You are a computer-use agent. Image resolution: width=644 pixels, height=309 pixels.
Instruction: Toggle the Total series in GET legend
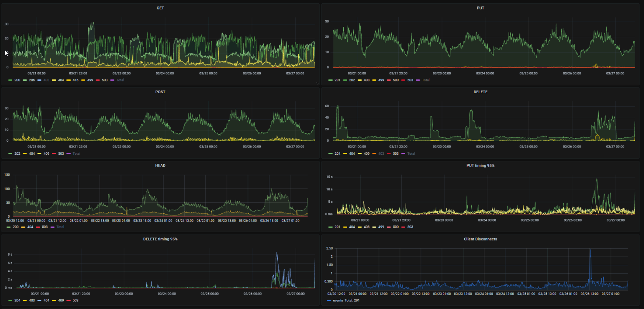pos(120,80)
